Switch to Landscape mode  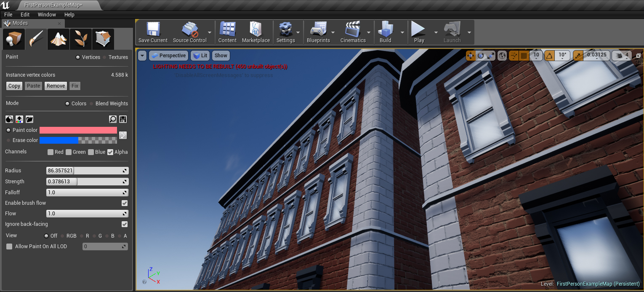coord(58,39)
